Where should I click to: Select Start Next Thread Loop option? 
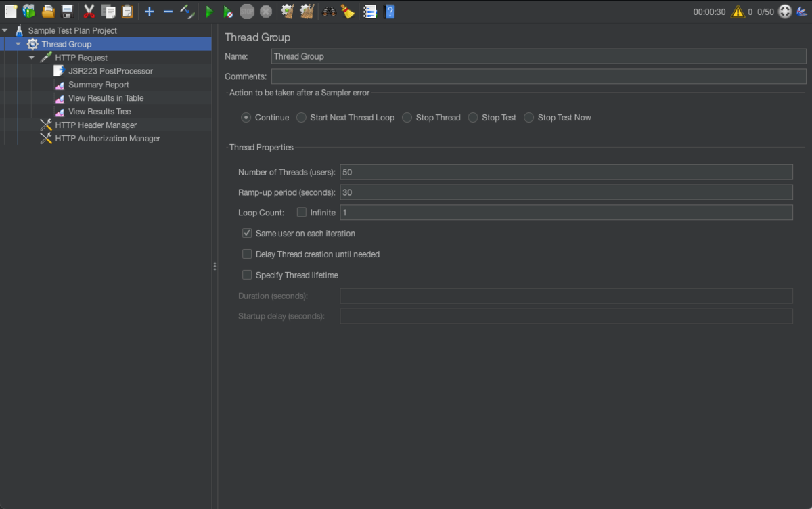(x=301, y=118)
